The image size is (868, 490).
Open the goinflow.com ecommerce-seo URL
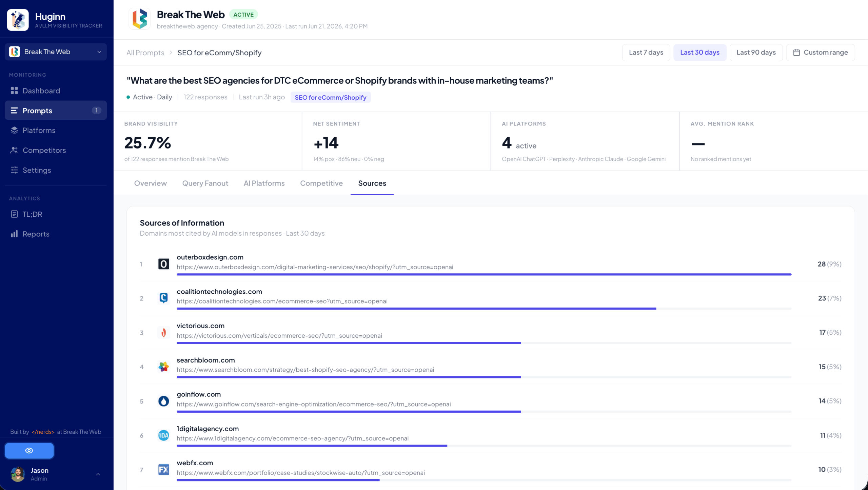[x=314, y=404]
